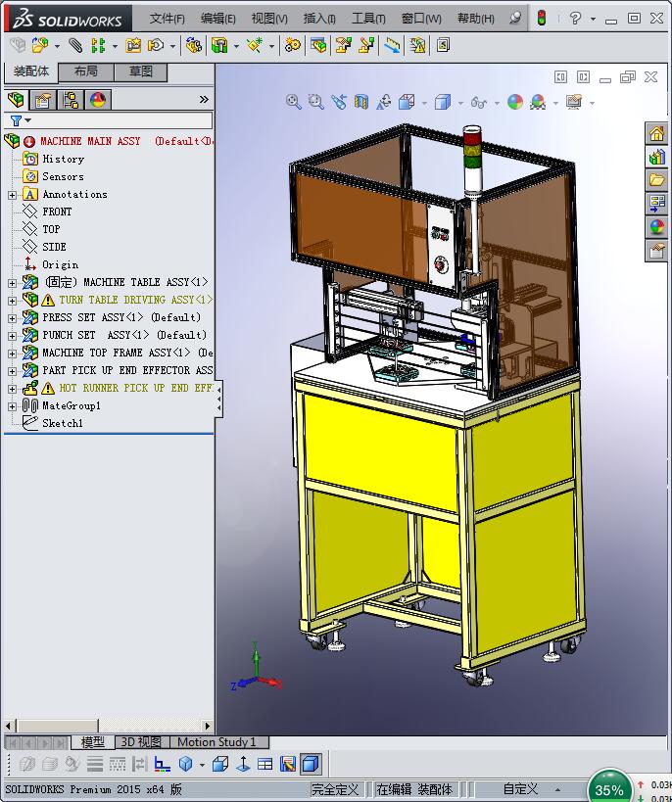Click the Insert Components folder icon in the toolbar
The height and width of the screenshot is (802, 672).
pyautogui.click(x=40, y=45)
